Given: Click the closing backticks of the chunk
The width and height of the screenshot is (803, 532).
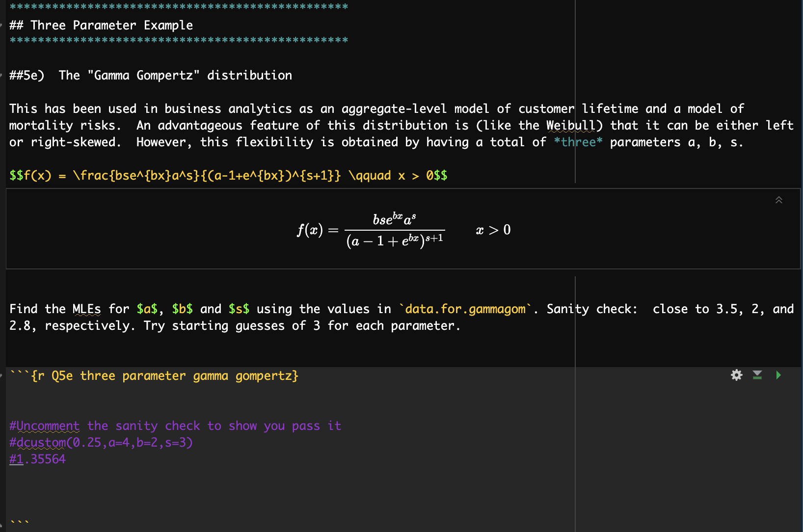Looking at the screenshot, I should point(19,521).
